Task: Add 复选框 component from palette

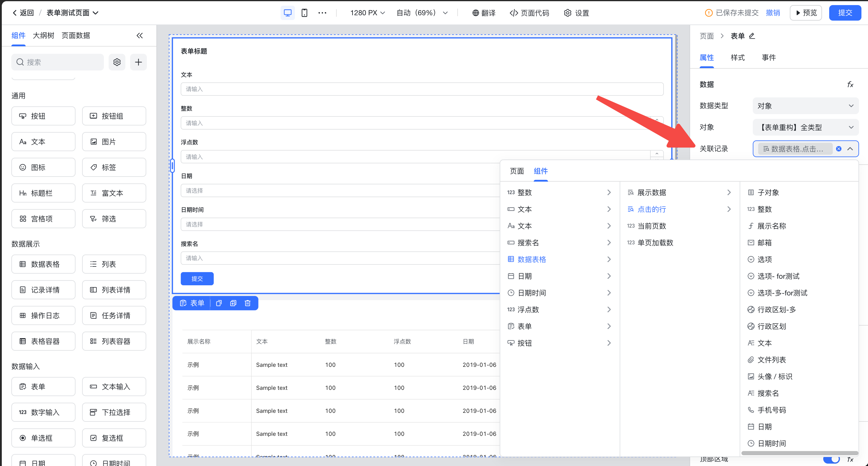Action: click(114, 438)
